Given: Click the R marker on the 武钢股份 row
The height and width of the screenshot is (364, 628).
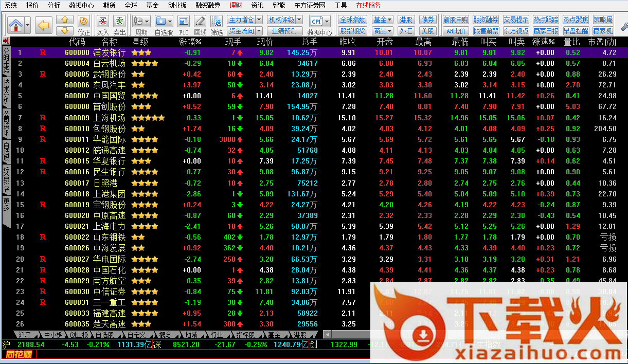Looking at the screenshot, I should pos(43,74).
